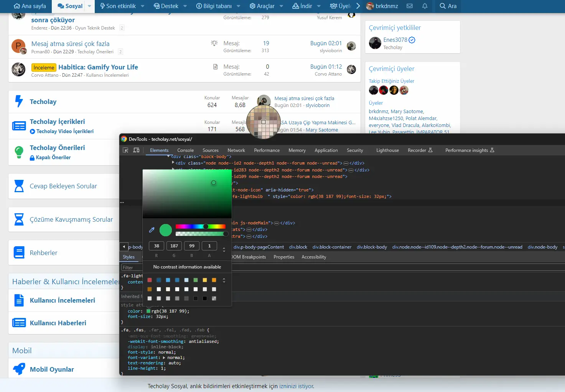Image resolution: width=565 pixels, height=392 pixels.
Task: Click the green color swatch beside rgb(38 187 99)
Action: click(148, 311)
